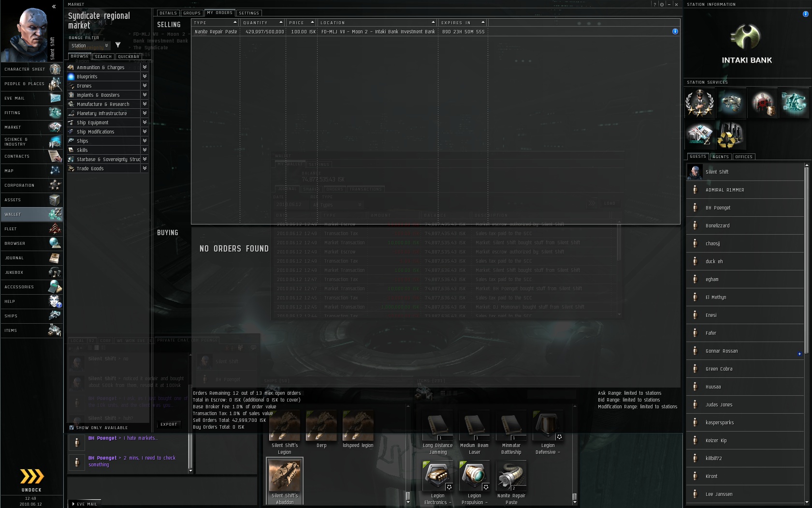Open the Skills market group
The width and height of the screenshot is (812, 508).
[x=107, y=150]
